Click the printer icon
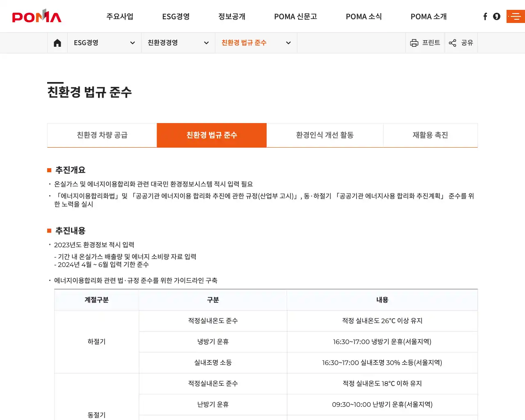 coord(414,43)
